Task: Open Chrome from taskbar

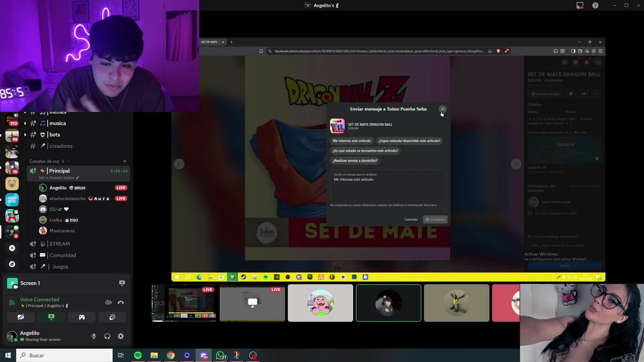Action: click(x=171, y=355)
